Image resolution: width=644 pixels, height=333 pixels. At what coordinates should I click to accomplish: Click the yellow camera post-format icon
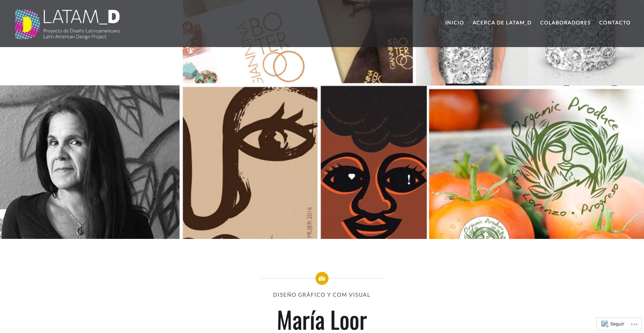322,278
